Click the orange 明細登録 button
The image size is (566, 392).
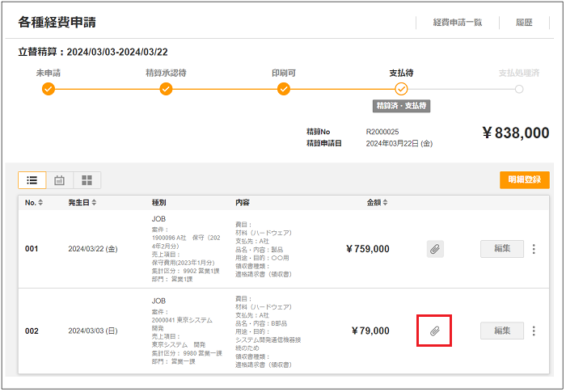524,180
